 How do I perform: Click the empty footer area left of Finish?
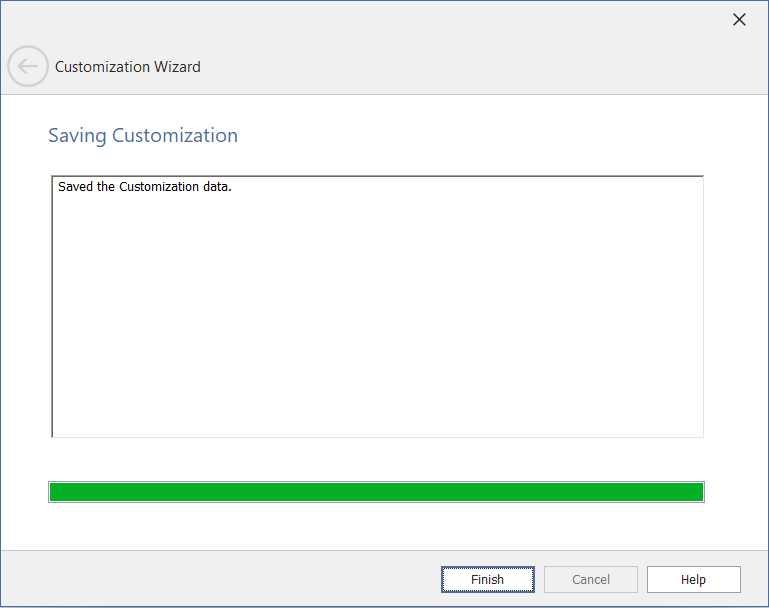pyautogui.click(x=220, y=579)
